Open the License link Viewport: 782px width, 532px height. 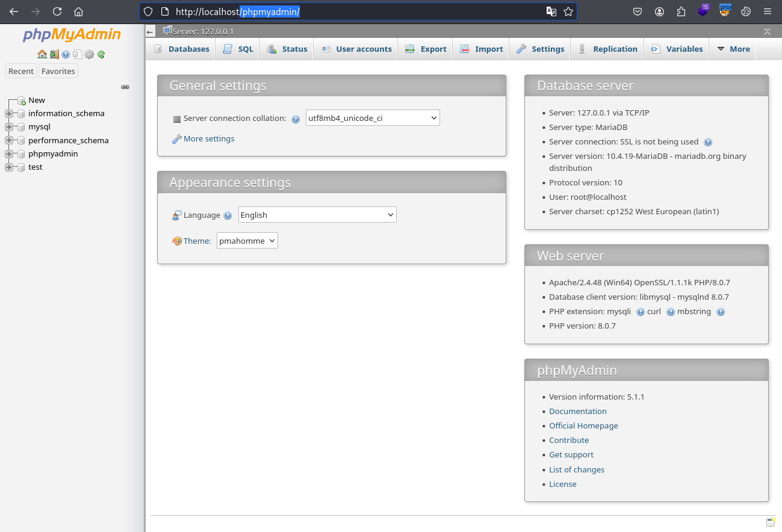[x=563, y=484]
